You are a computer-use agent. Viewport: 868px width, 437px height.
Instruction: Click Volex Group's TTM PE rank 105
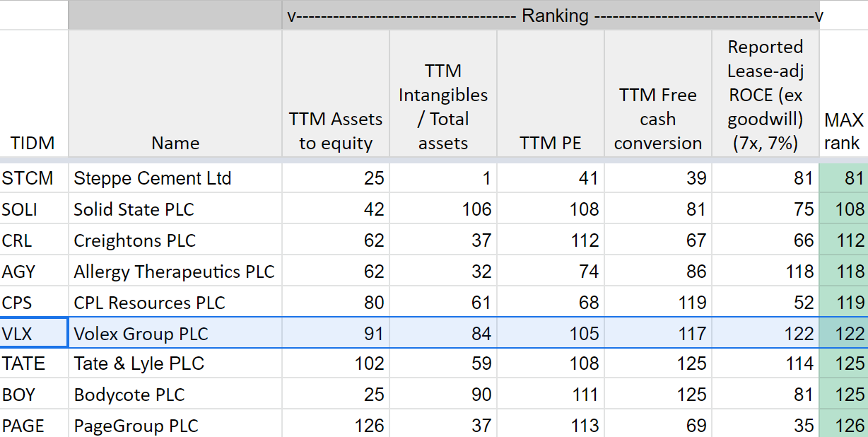[551, 333]
